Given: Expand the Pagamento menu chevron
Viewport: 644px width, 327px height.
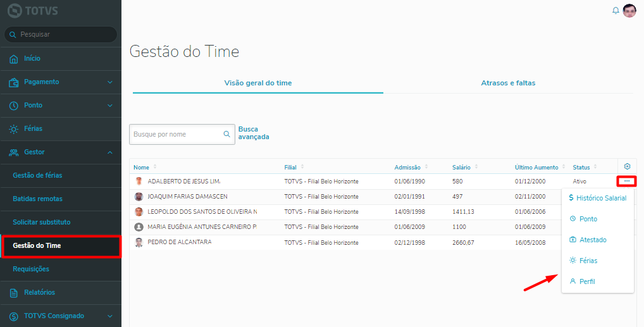Looking at the screenshot, I should coord(110,82).
